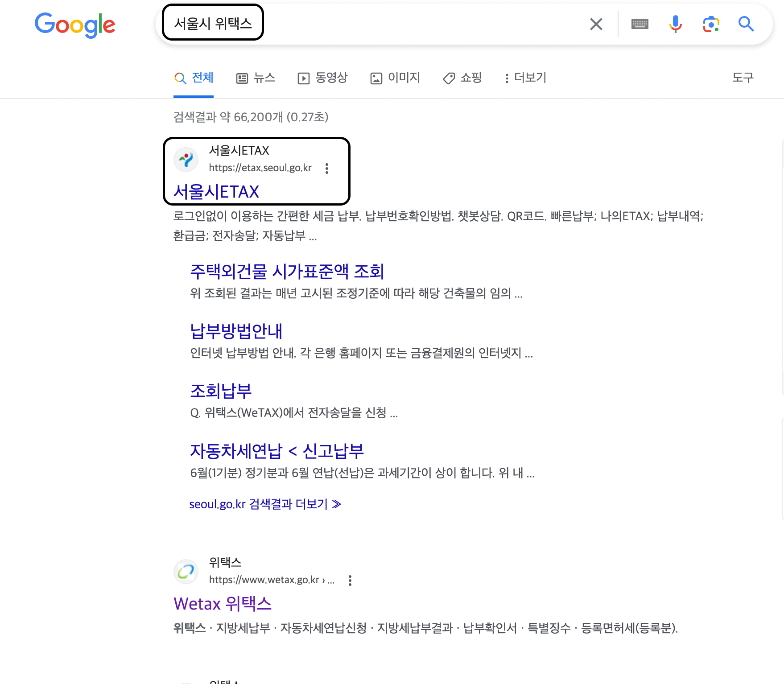Switch to the 이미지 tab
Image resolution: width=784 pixels, height=684 pixels.
(395, 78)
